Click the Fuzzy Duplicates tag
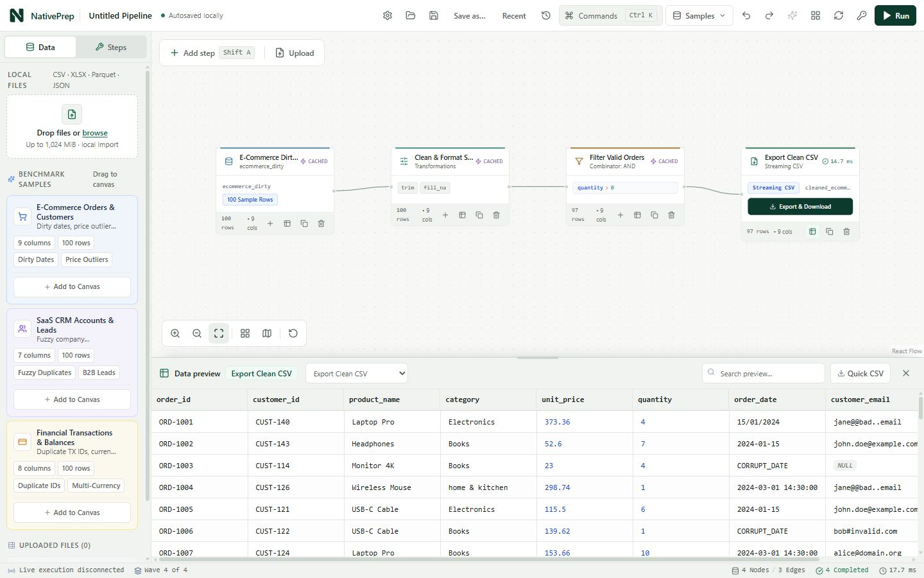The height and width of the screenshot is (578, 924). 45,372
